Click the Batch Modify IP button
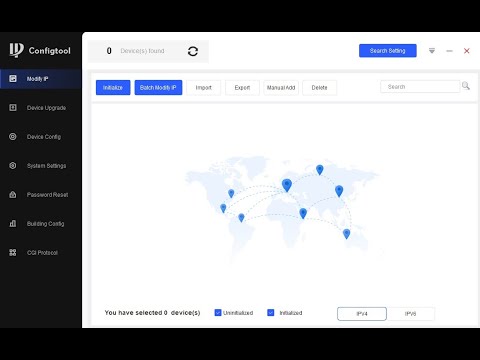Viewport: 480px width, 360px height. tap(158, 88)
